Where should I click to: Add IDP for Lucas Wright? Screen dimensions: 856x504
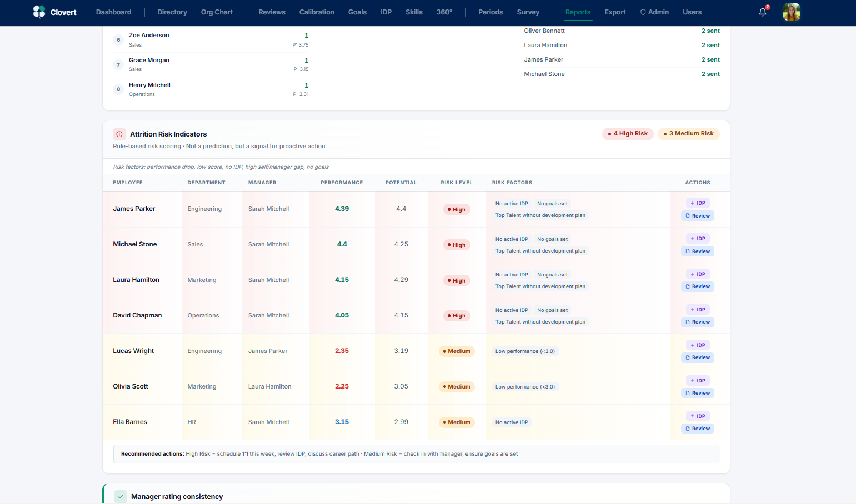pyautogui.click(x=698, y=345)
